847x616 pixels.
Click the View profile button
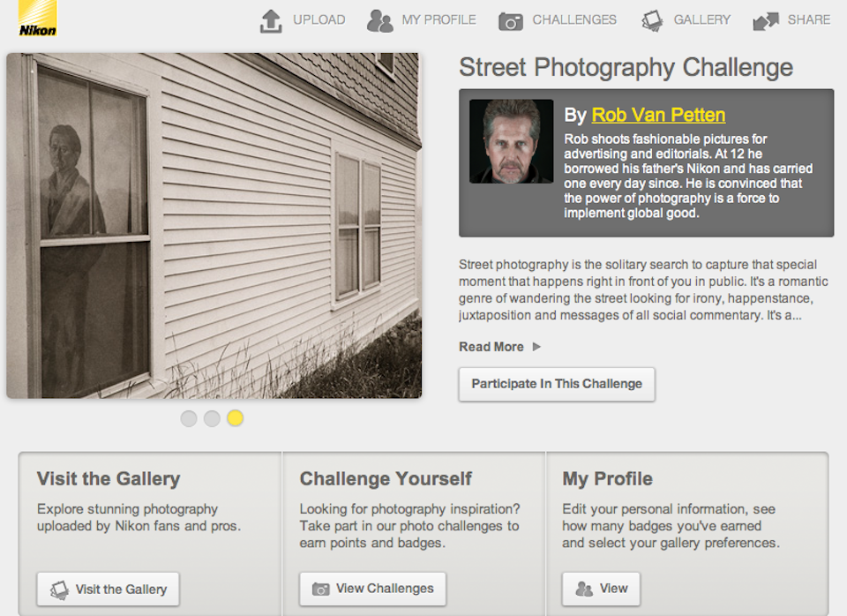(x=601, y=589)
